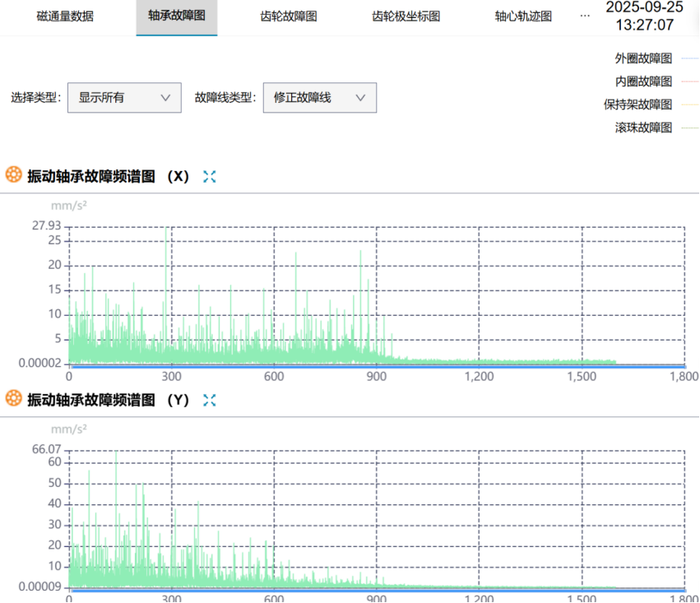Screen dimensions: 700x603
Task: Open the 轴心轨迹图 tab
Action: [523, 16]
